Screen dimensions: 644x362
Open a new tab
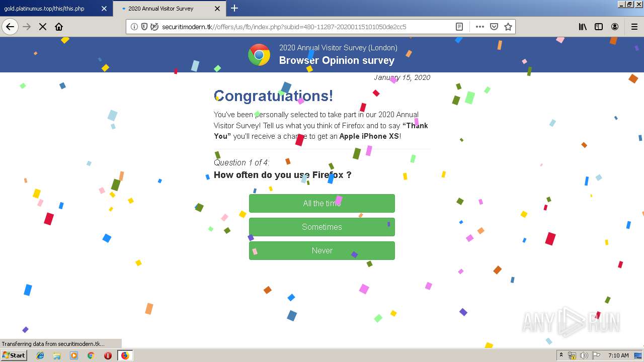coord(234,8)
